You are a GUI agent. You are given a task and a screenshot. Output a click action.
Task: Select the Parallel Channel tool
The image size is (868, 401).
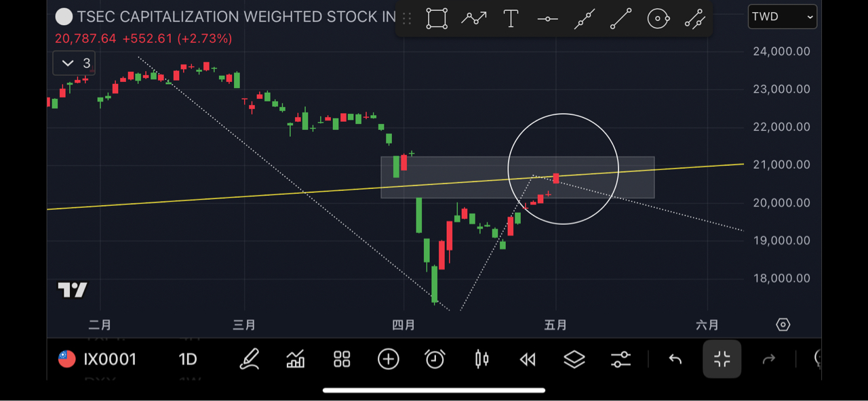(x=694, y=18)
